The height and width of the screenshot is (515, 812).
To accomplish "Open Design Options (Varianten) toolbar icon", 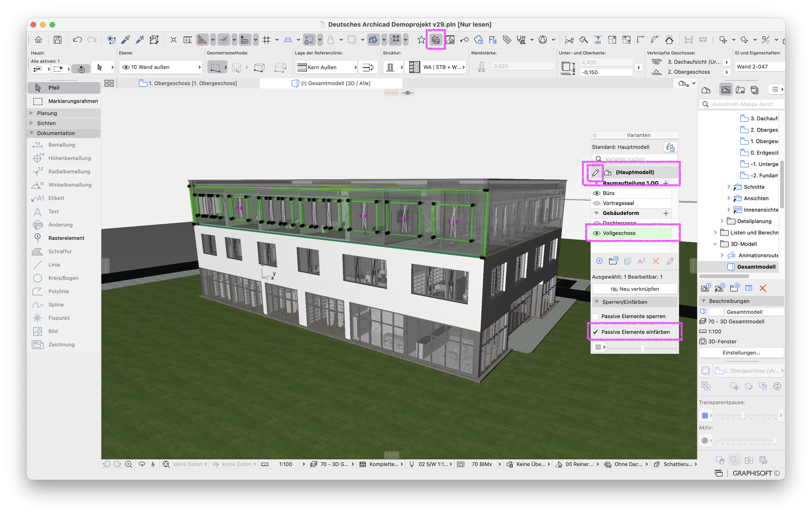I will (x=436, y=40).
